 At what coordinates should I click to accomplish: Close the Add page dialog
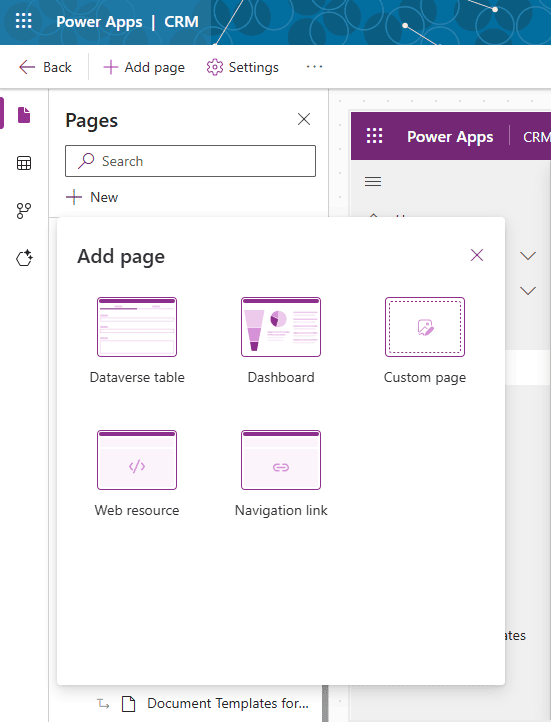tap(477, 255)
